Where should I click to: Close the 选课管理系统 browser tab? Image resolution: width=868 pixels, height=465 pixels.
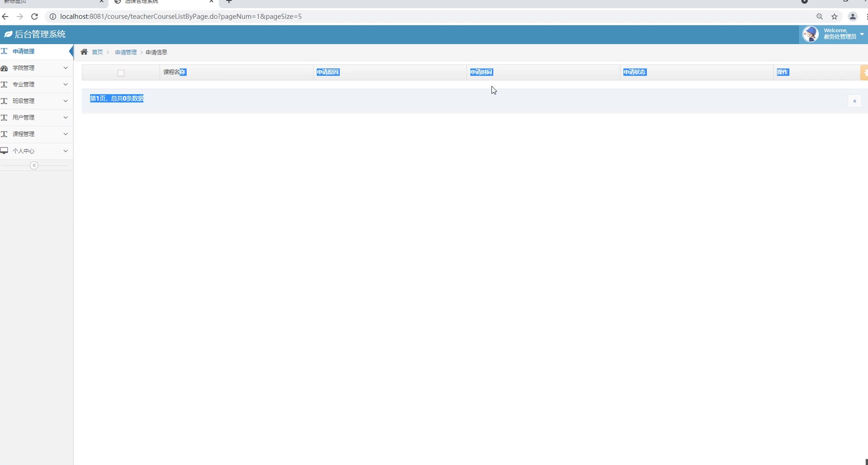tap(211, 1)
